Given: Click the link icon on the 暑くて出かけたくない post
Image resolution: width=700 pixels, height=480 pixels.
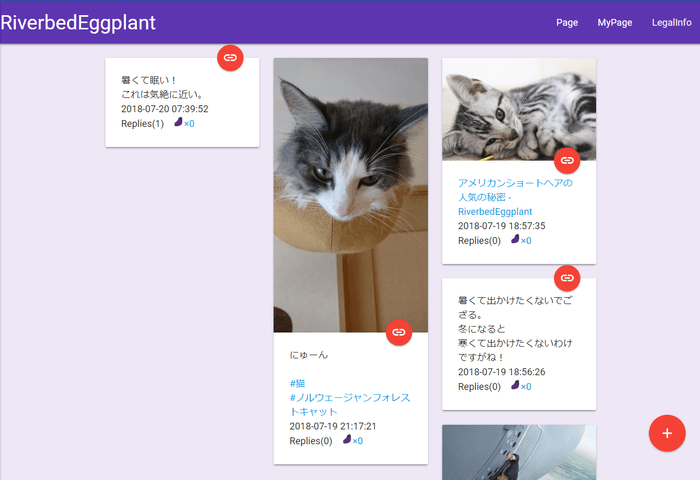Looking at the screenshot, I should coord(567,278).
